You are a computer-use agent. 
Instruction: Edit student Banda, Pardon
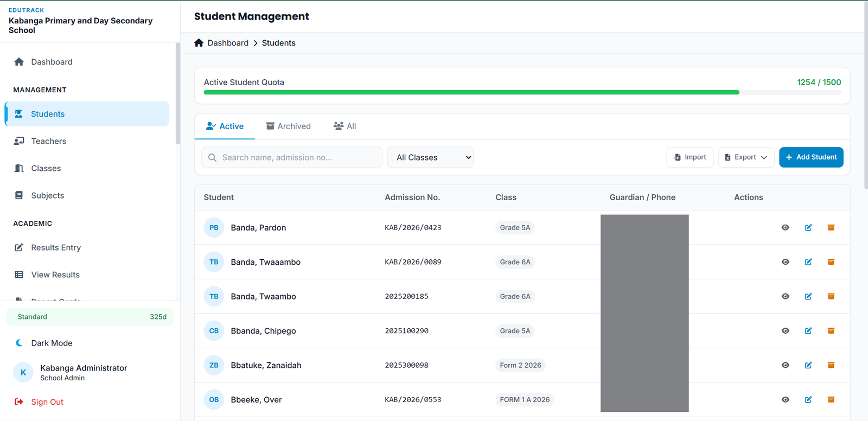coord(808,227)
